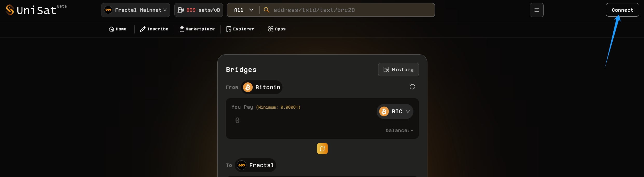Click the UniSat logo
This screenshot has height=177, width=644.
(31, 10)
